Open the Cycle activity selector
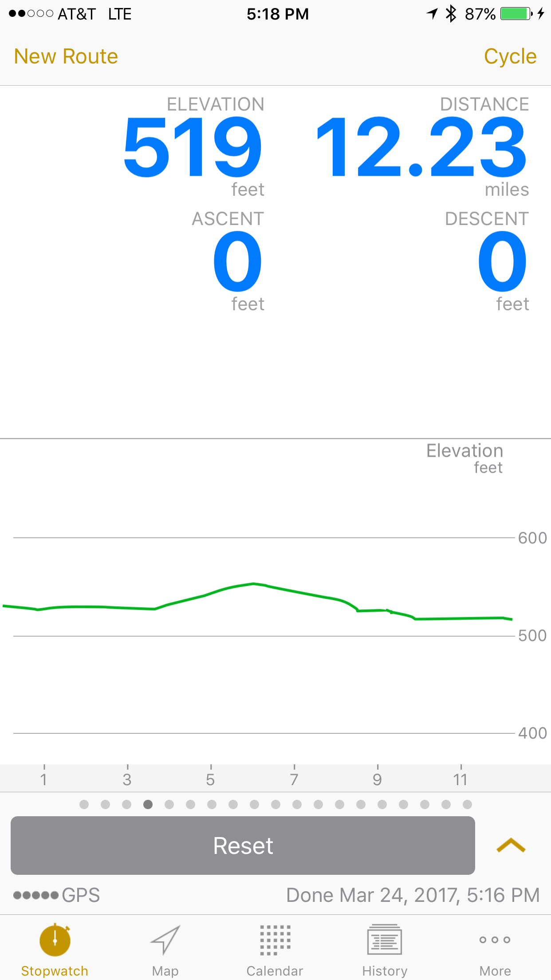Viewport: 551px width, 980px height. coord(510,56)
